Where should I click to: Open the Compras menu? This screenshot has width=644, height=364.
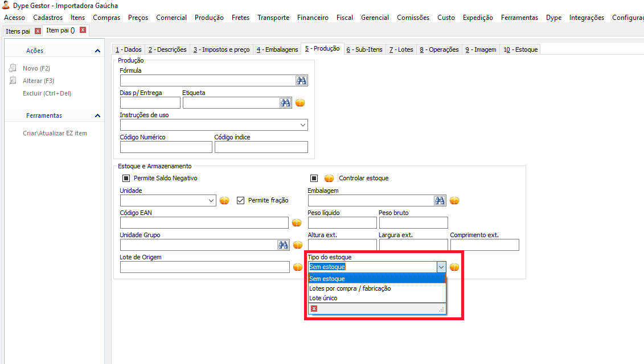click(x=106, y=18)
